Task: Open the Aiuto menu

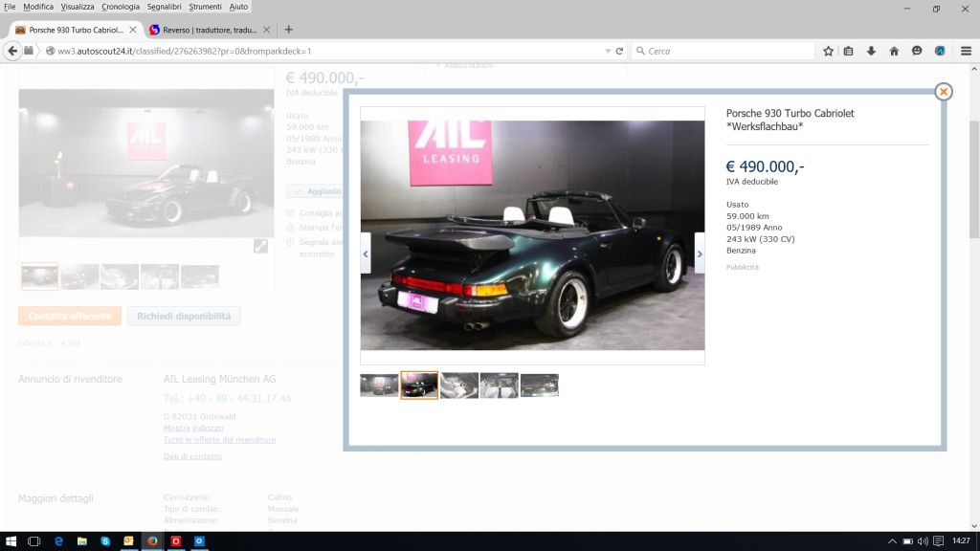Action: (238, 7)
